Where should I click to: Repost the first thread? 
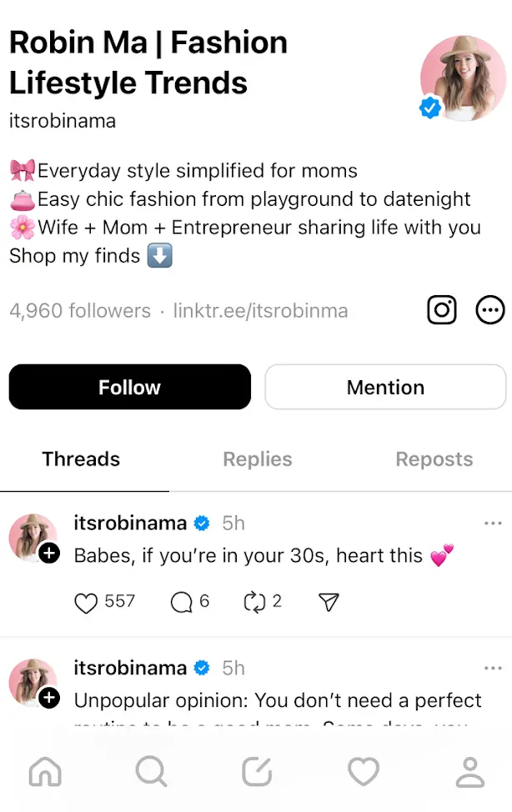pyautogui.click(x=253, y=602)
